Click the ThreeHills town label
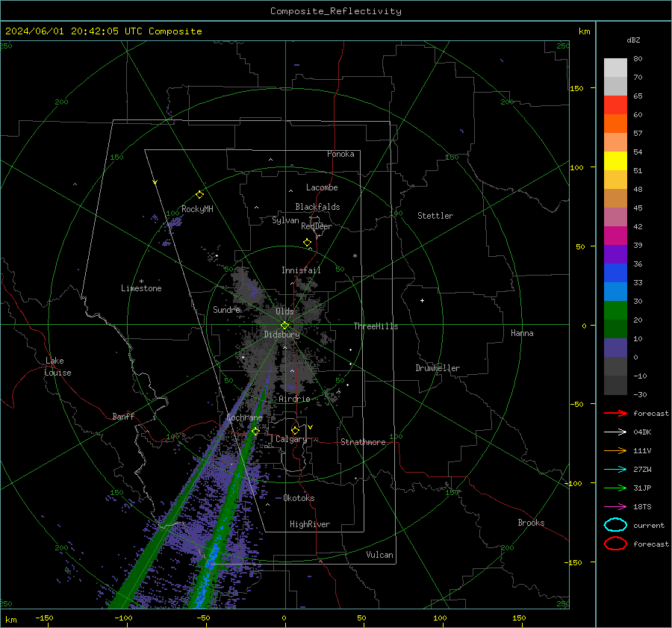This screenshot has width=672, height=628. point(376,326)
